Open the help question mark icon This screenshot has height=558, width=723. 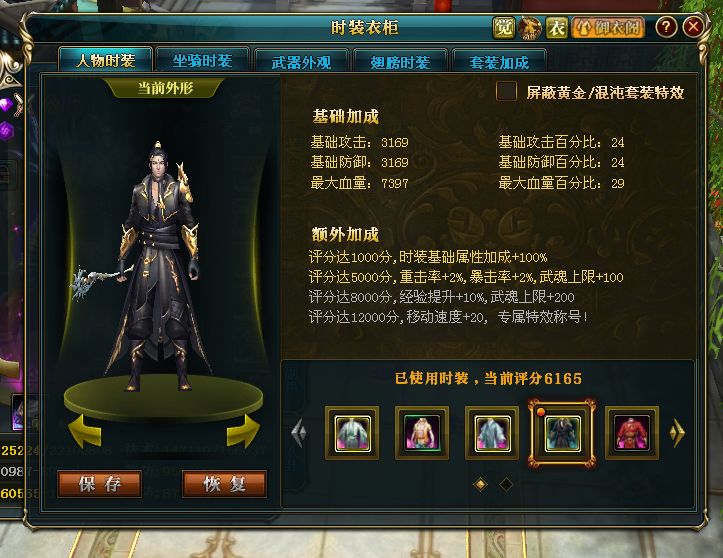[666, 27]
